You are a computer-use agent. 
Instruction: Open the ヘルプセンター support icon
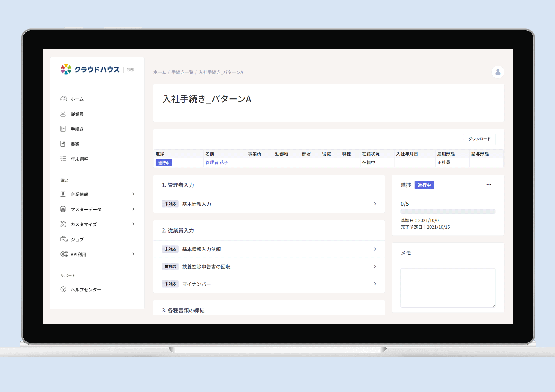(63, 289)
